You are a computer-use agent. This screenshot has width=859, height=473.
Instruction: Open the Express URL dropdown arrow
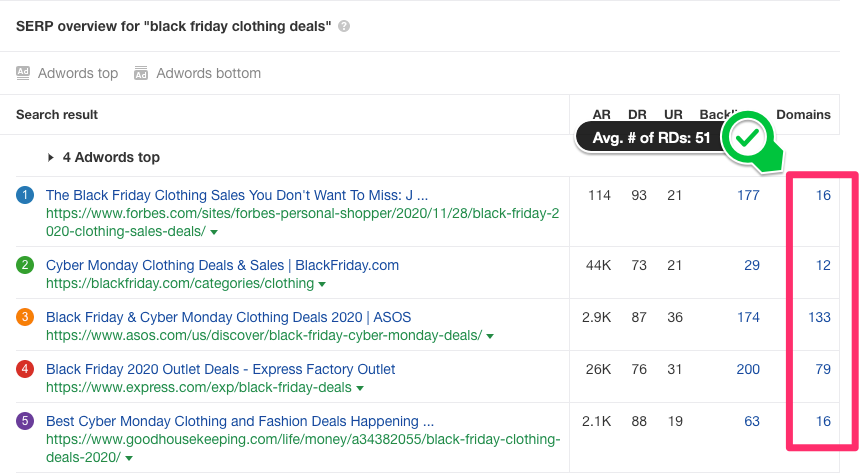coord(360,388)
